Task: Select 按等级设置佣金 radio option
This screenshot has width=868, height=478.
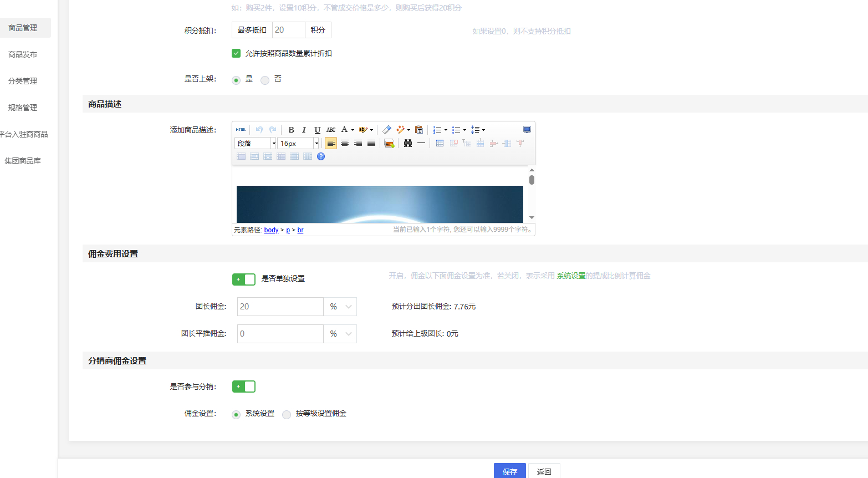Action: (x=287, y=414)
